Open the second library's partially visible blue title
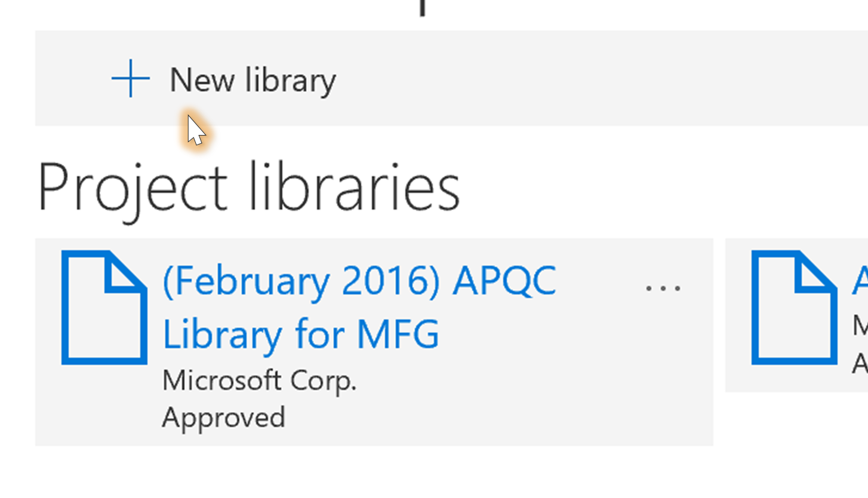 [860, 281]
